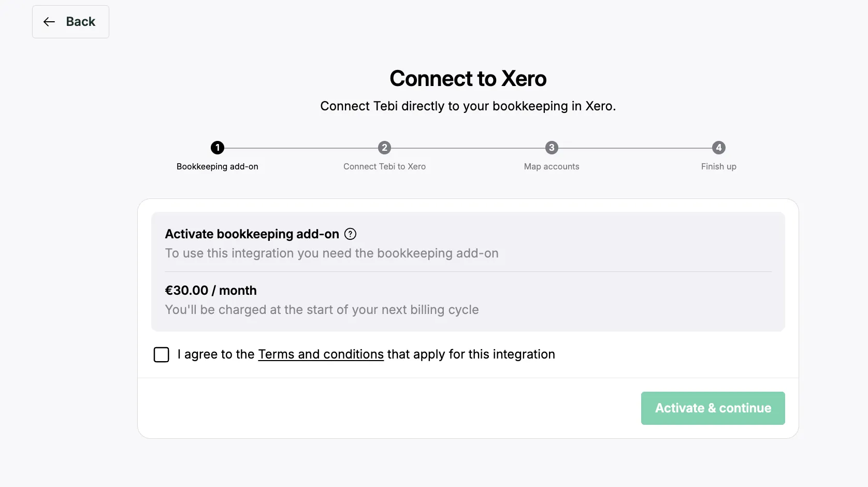The image size is (868, 487).
Task: Select step 2 circle in progress bar
Action: 384,148
